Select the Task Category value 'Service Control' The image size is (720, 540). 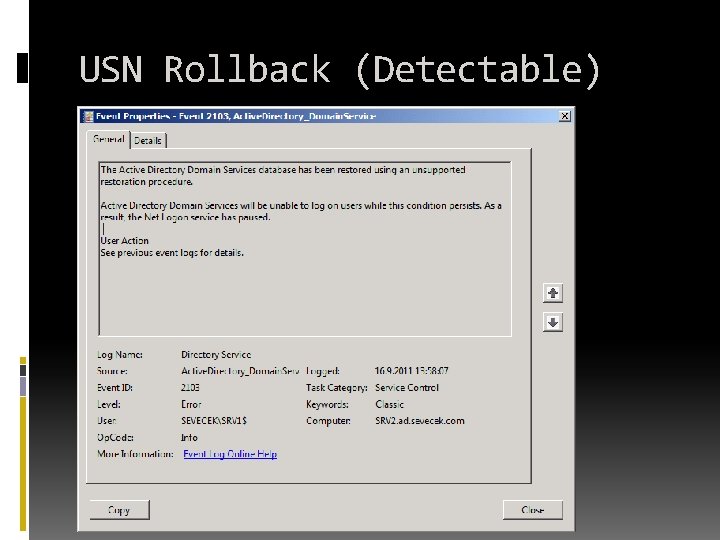(x=407, y=388)
